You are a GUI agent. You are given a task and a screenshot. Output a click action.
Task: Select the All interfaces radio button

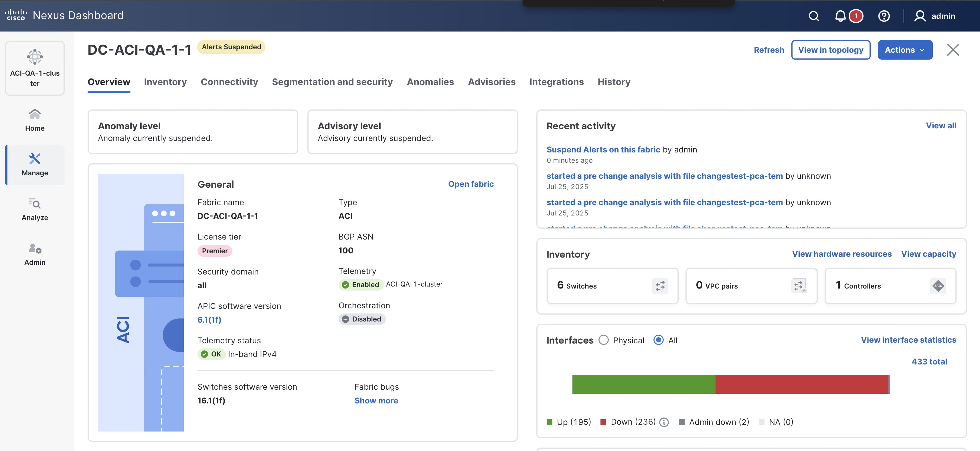pos(658,340)
